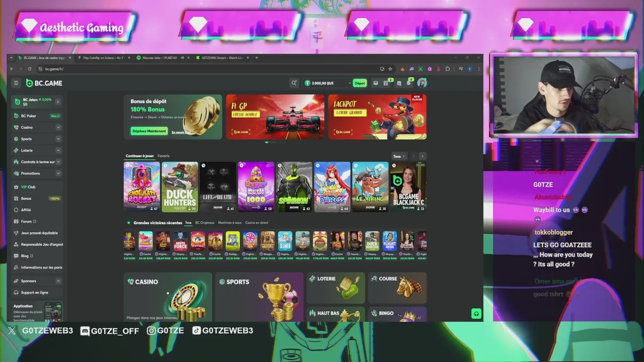Screen dimensions: 644x362
Task: Open the Le Viking game card
Action: (370, 187)
